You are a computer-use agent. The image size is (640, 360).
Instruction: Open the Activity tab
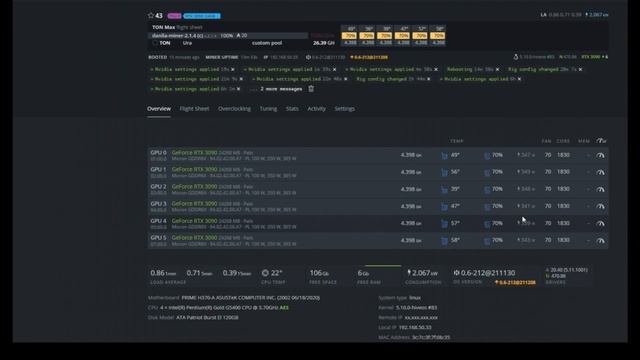316,109
